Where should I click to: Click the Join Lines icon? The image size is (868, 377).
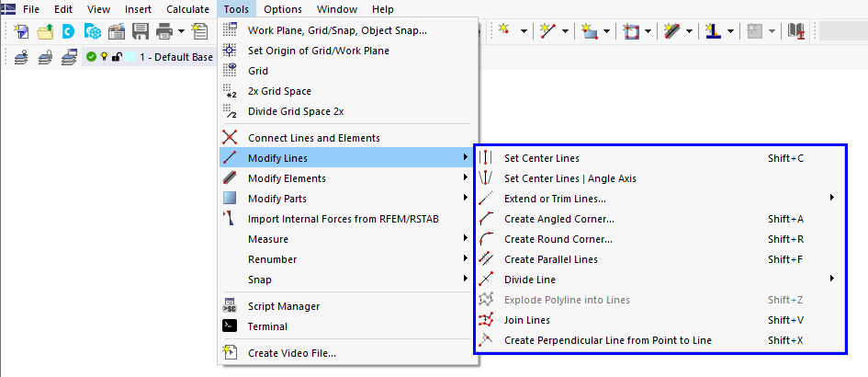487,320
